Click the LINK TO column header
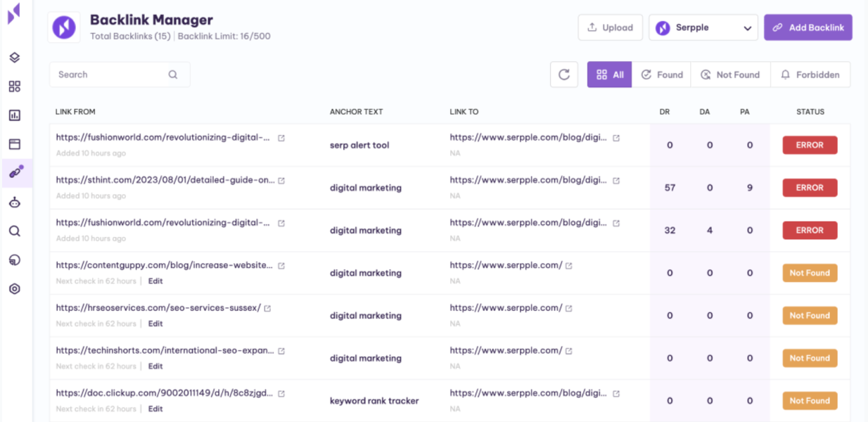This screenshot has height=429, width=868. [464, 112]
